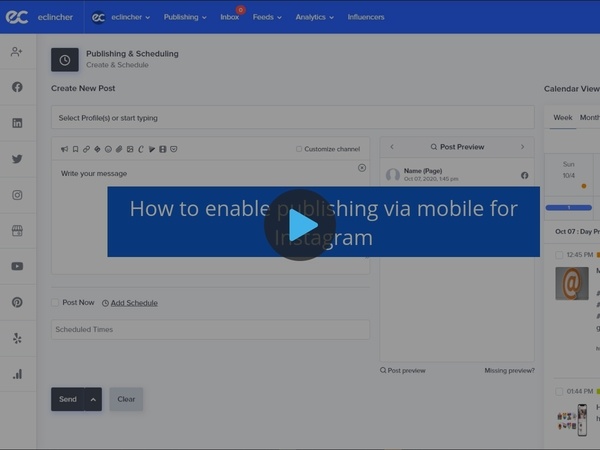This screenshot has width=600, height=450.
Task: Click the Write your message text area
Action: [x=210, y=216]
